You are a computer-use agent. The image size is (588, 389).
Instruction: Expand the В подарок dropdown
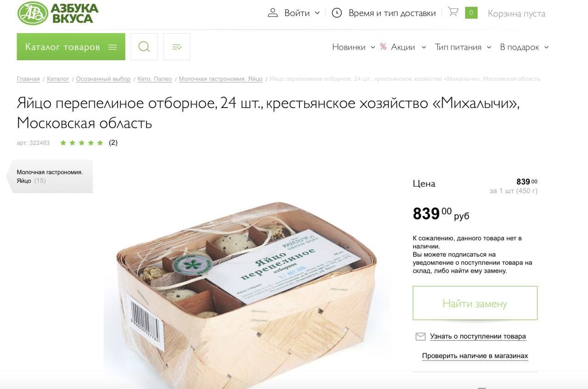[x=546, y=47]
